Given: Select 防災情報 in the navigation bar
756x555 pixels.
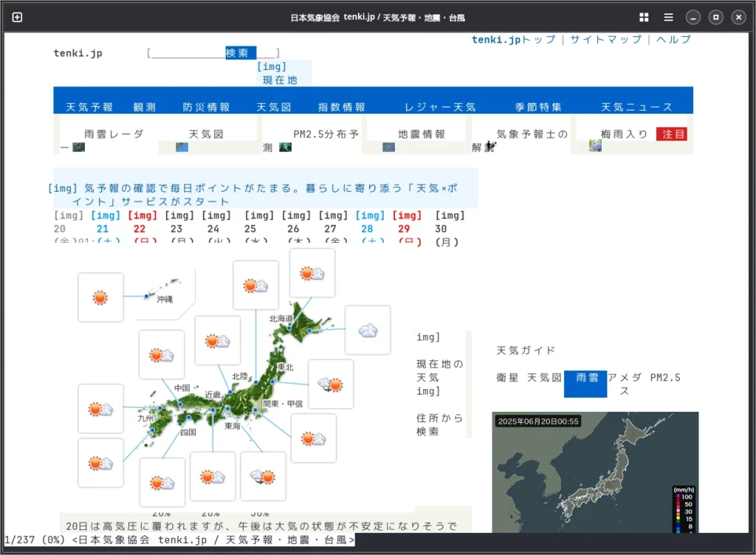Looking at the screenshot, I should (206, 107).
